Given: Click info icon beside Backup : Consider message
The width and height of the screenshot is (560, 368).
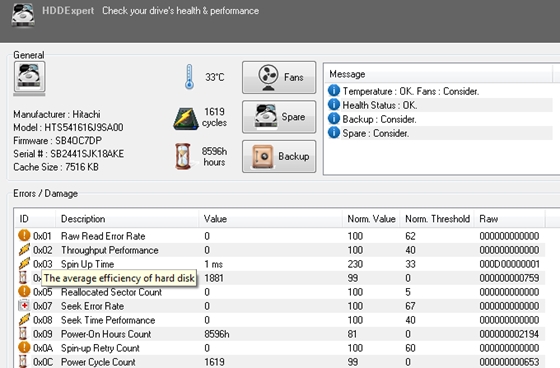Looking at the screenshot, I should pyautogui.click(x=334, y=119).
